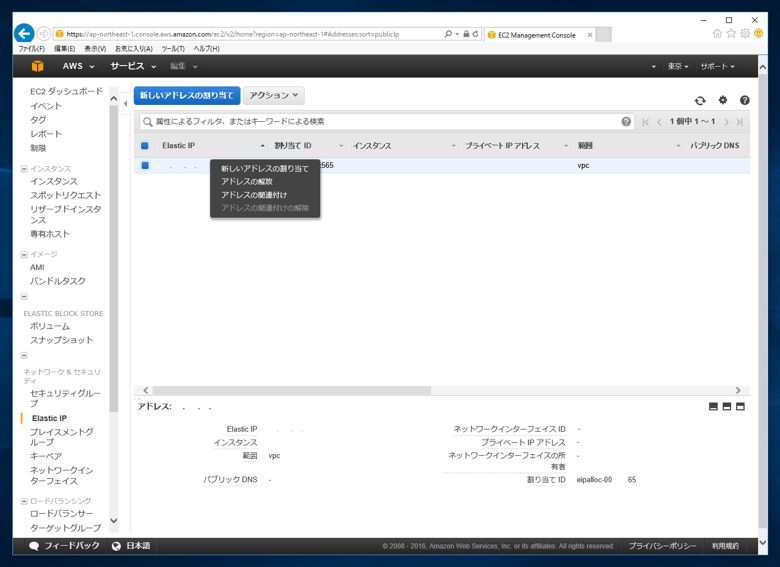Click the page vertical scrollbar thumb
The image size is (780, 567).
[763, 301]
